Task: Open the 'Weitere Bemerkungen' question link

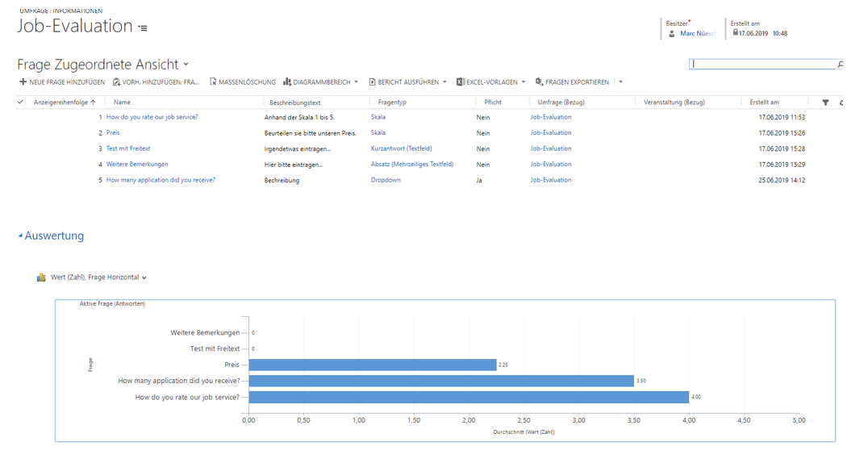Action: click(136, 165)
